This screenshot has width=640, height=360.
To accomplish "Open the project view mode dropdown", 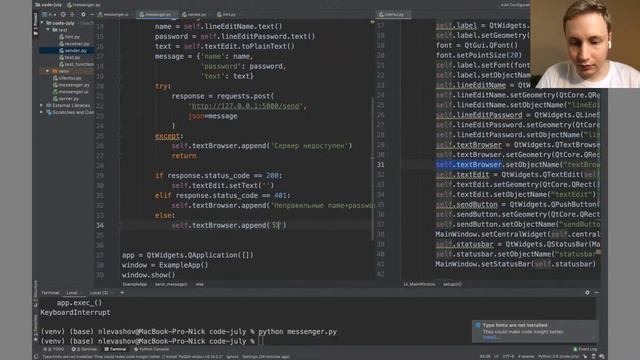I will pyautogui.click(x=49, y=14).
